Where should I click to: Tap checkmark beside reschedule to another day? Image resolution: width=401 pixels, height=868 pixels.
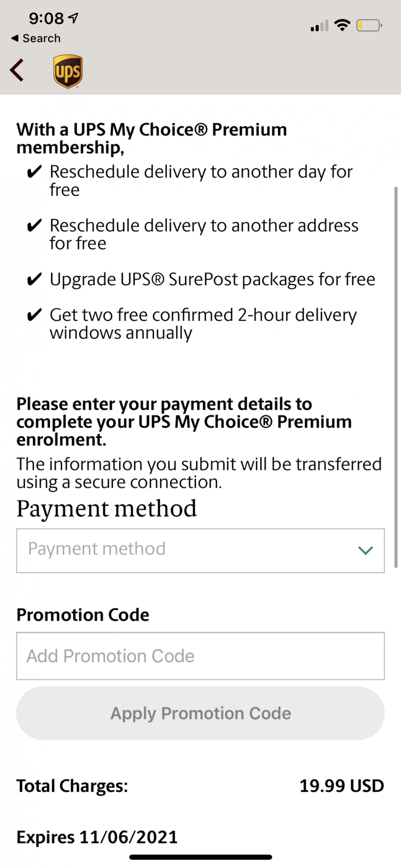coord(34,172)
